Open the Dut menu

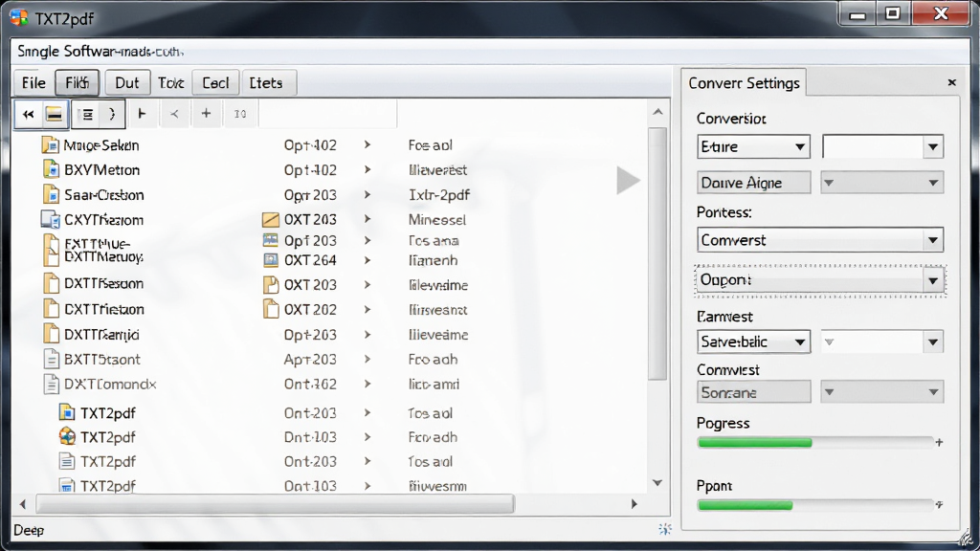[x=127, y=82]
